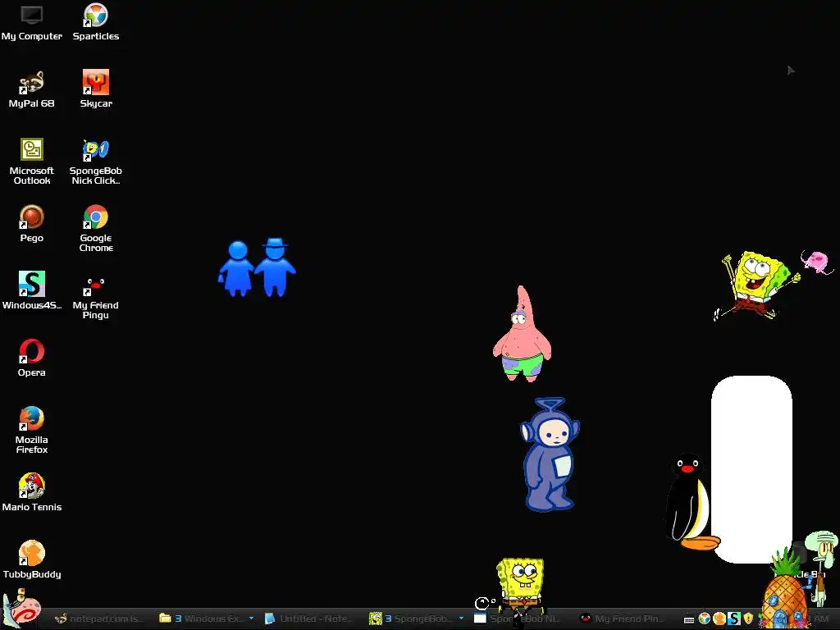Click the pink jellyfish character
The height and width of the screenshot is (630, 840).
(x=817, y=262)
